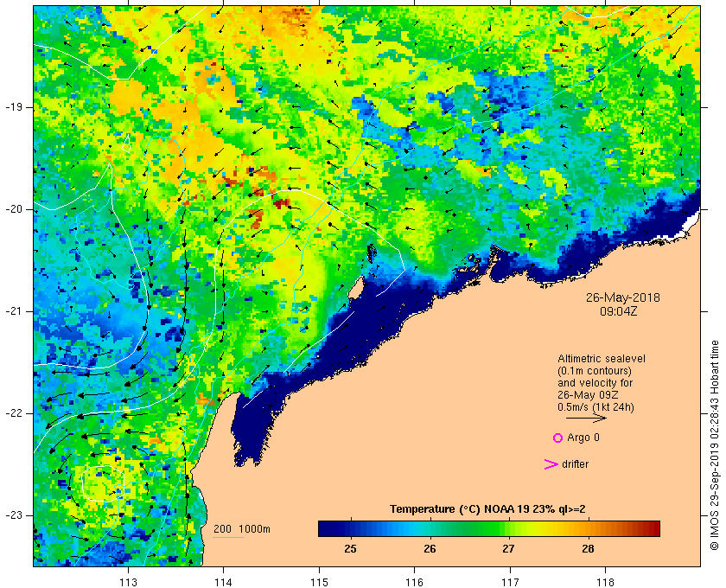Click the 'Altimetric sealevel' legend text

click(x=602, y=359)
